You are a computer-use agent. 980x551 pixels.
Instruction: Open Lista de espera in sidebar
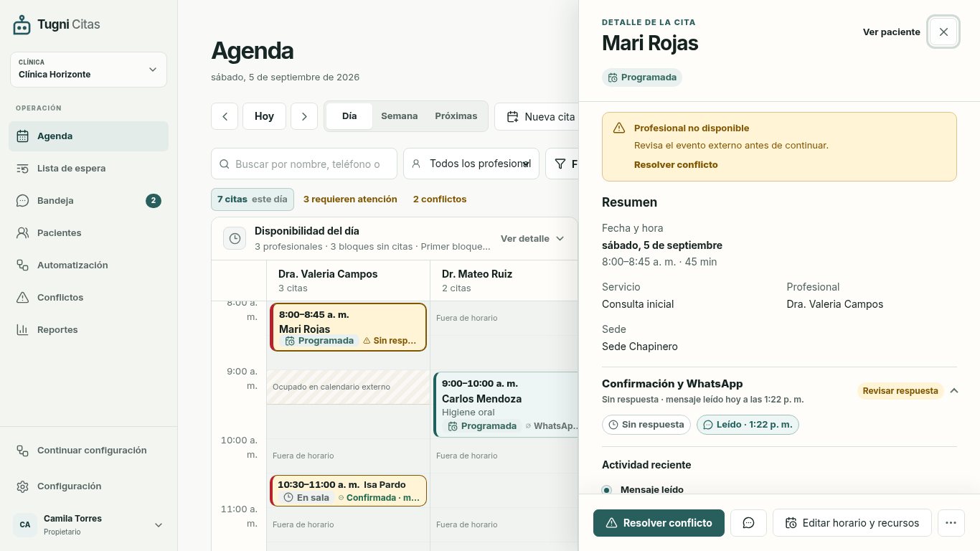click(88, 169)
